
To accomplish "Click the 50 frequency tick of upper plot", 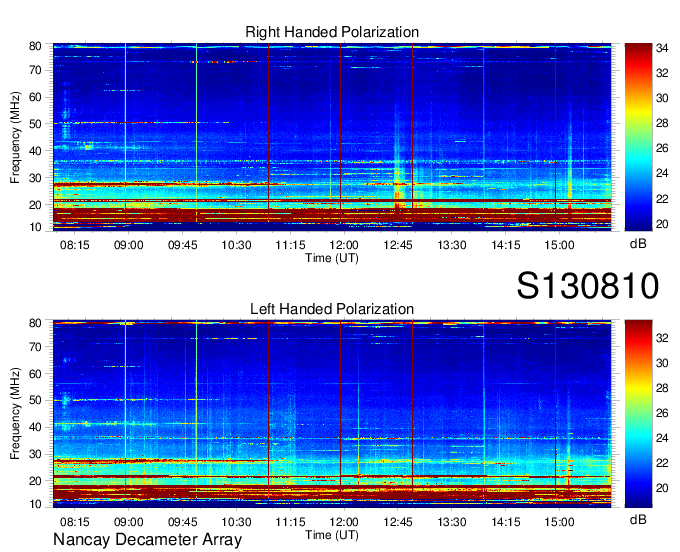I will tap(35, 124).
